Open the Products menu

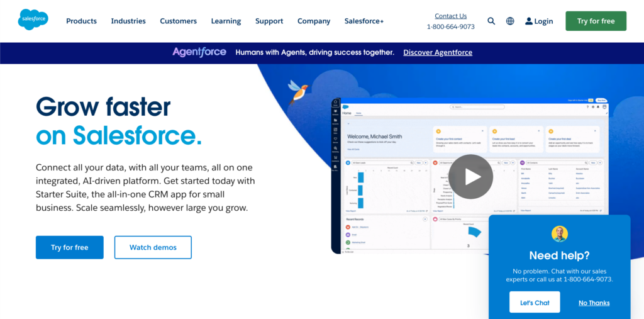pyautogui.click(x=81, y=21)
